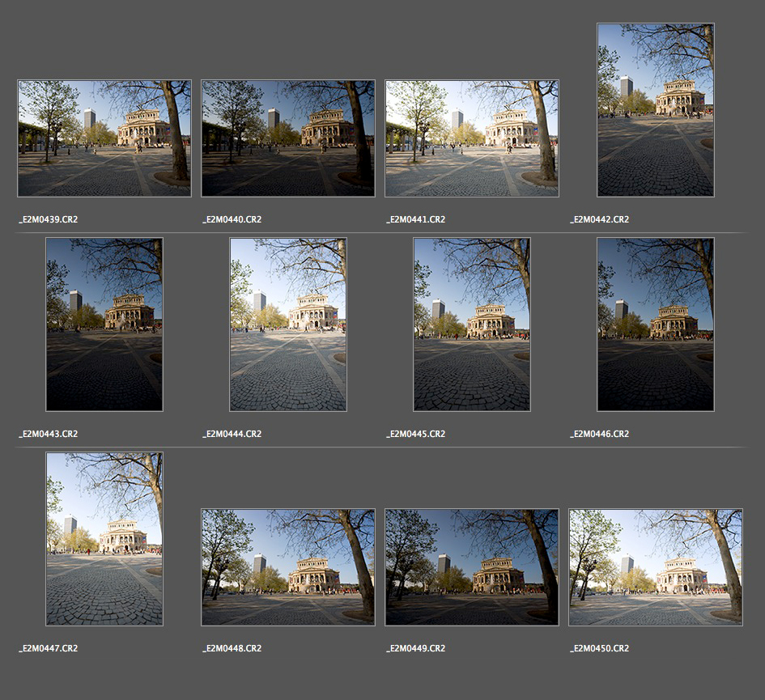This screenshot has width=765, height=700.
Task: Select the portrait thumbnail _E2M0442.CR2
Action: pyautogui.click(x=656, y=110)
